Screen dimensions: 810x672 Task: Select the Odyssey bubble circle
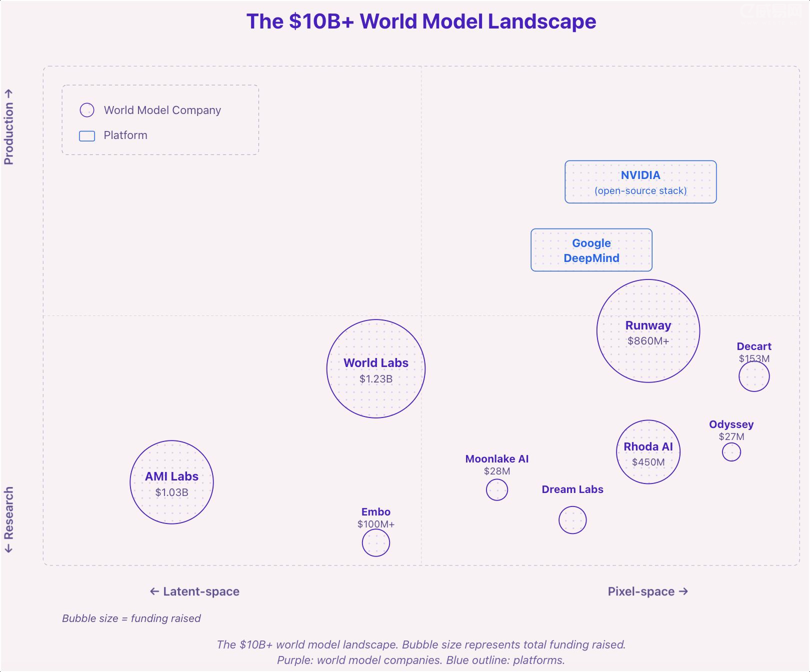coord(731,452)
